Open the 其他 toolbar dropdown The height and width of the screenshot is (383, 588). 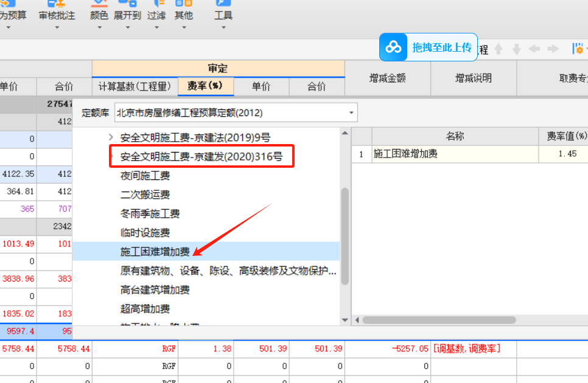coord(184,15)
